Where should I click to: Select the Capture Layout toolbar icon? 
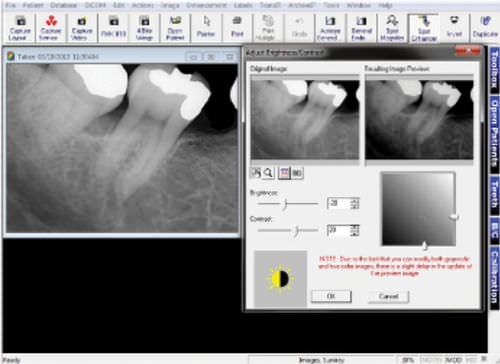pyautogui.click(x=20, y=28)
